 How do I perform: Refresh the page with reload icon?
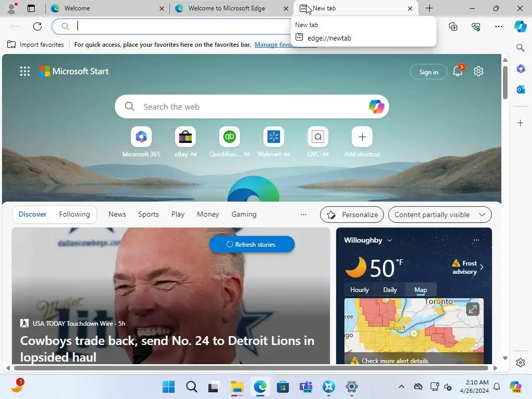[37, 26]
